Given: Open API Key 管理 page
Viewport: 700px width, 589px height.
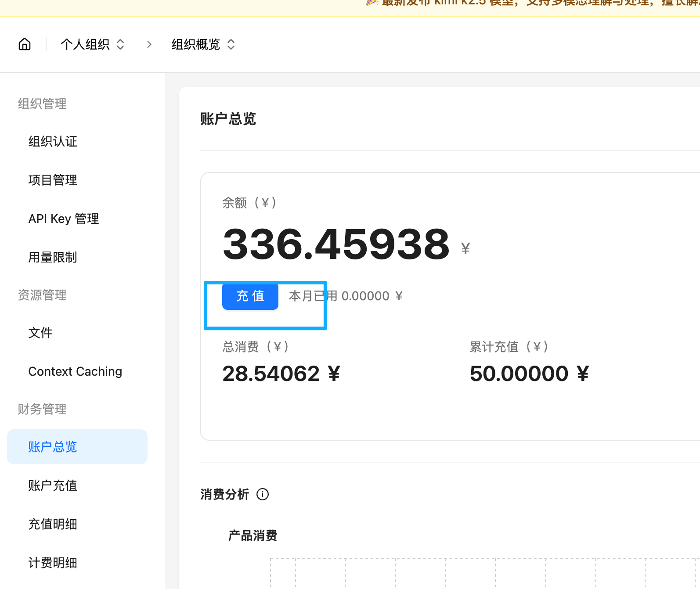Looking at the screenshot, I should click(x=64, y=219).
